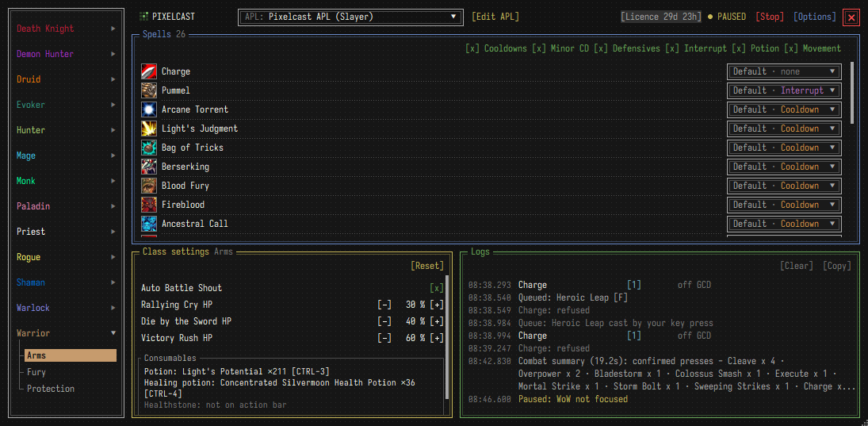868x426 pixels.
Task: Increase Die by the Sword HP
Action: (438, 321)
